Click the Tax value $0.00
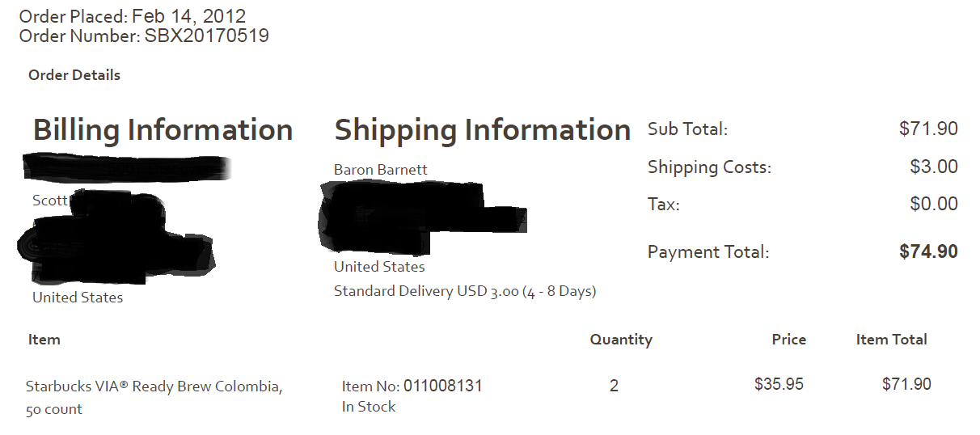980x435 pixels. [x=934, y=204]
